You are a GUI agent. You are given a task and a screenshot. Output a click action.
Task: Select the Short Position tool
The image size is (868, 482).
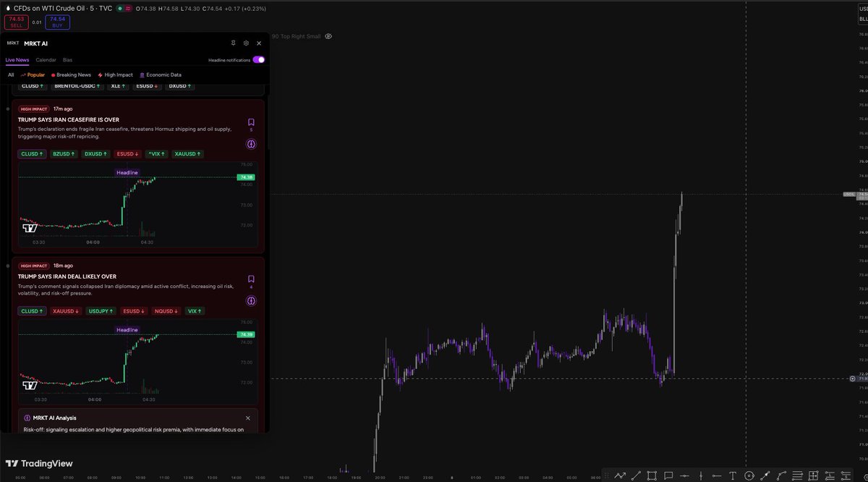846,475
